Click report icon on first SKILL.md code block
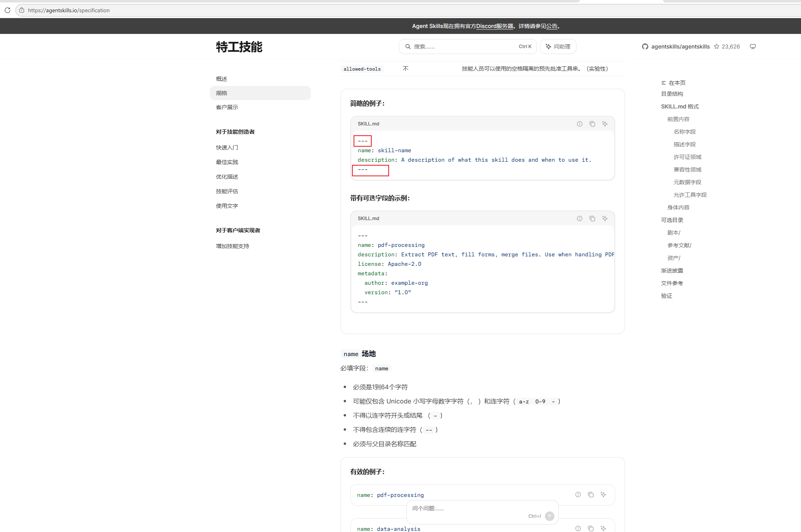This screenshot has height=532, width=801. 580,124
